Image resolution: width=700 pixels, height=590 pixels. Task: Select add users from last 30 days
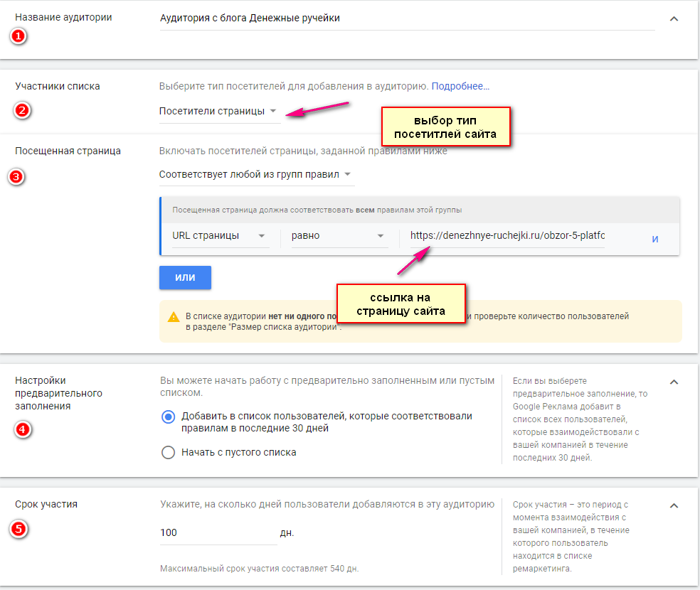169,417
